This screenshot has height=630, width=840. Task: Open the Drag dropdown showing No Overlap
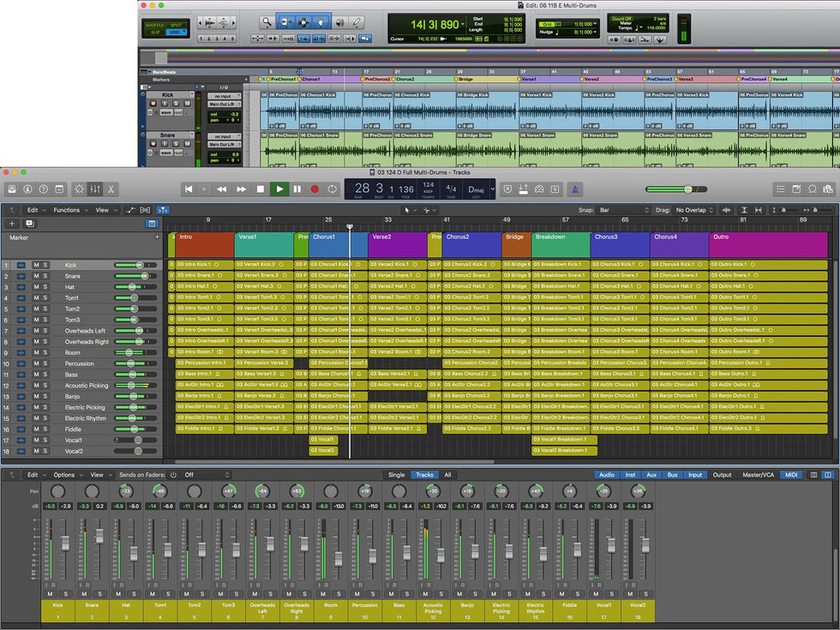point(694,210)
